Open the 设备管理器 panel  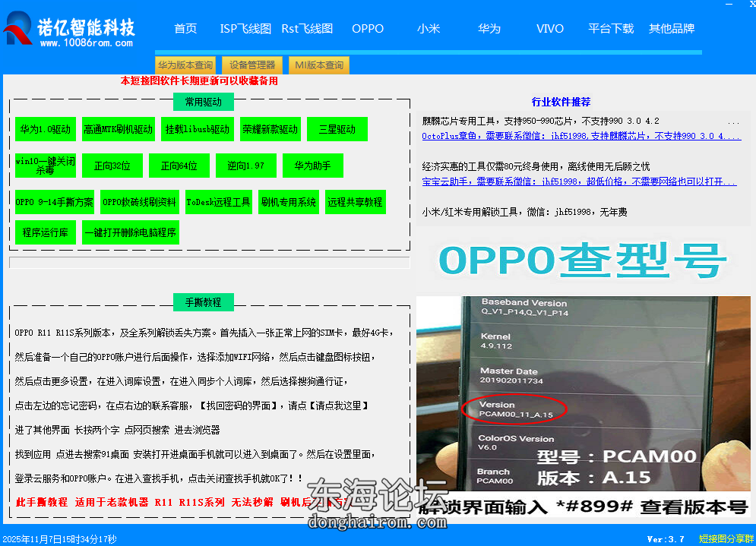[x=251, y=65]
